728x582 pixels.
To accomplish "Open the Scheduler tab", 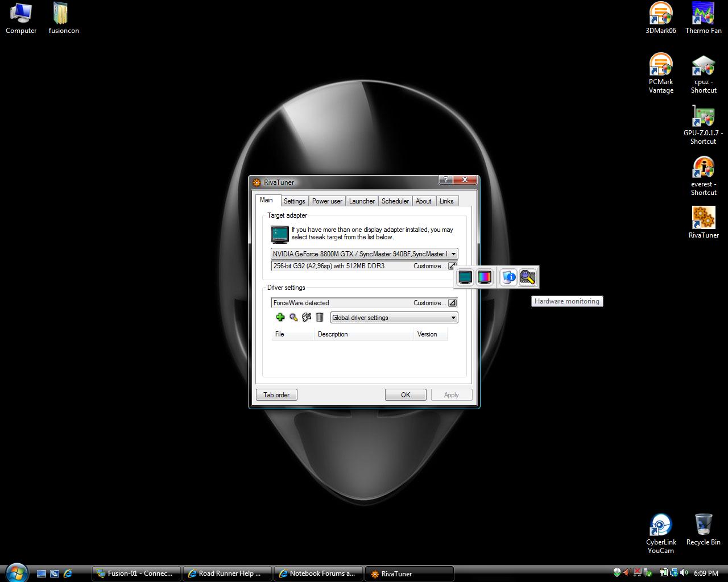I will [395, 201].
